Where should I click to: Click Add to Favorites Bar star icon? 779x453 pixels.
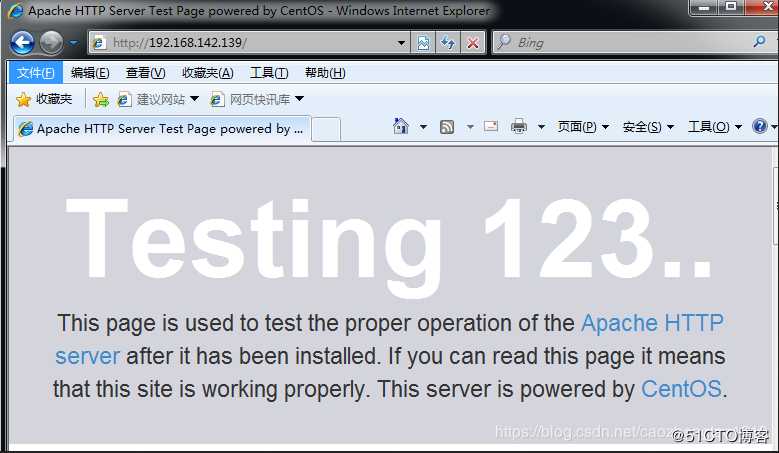[x=100, y=99]
